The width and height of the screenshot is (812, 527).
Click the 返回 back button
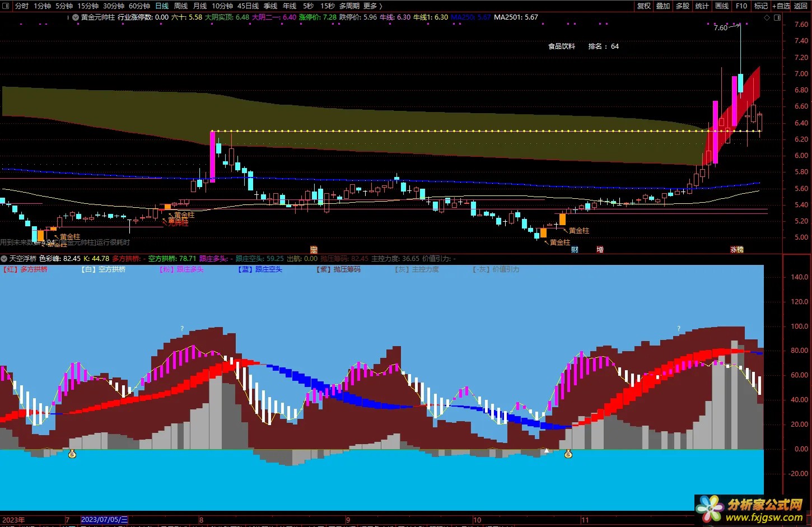[x=801, y=6]
